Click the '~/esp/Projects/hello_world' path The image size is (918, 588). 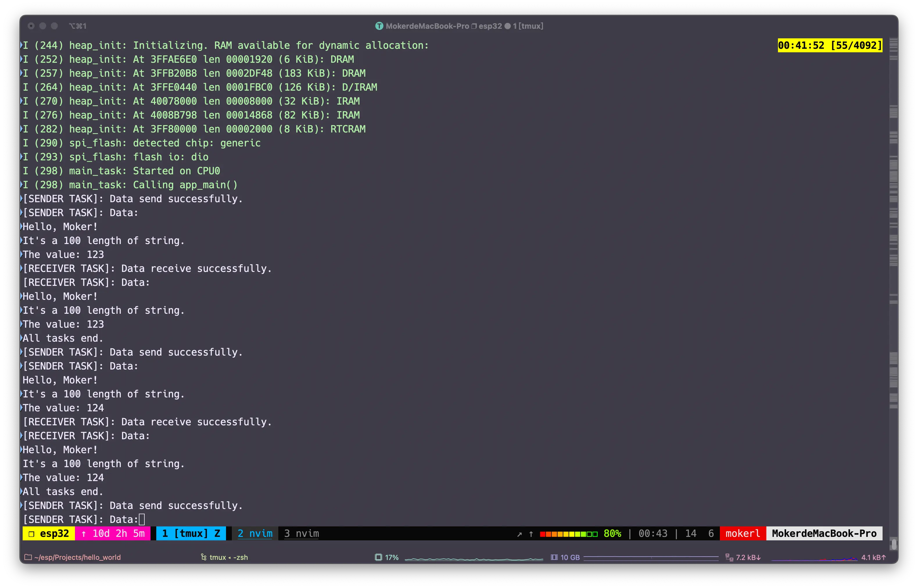coord(77,557)
